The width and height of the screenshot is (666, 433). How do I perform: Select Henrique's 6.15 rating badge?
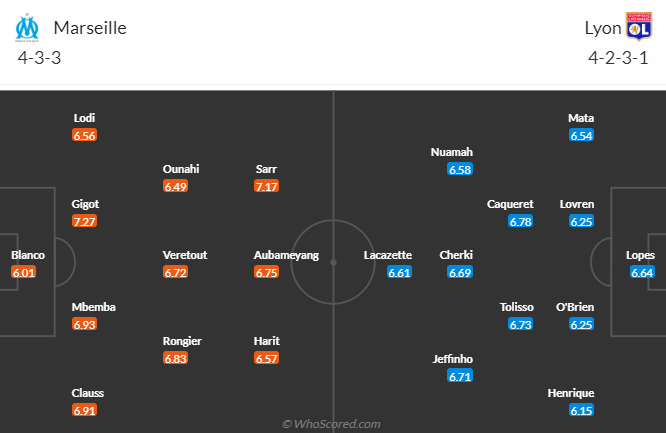(581, 410)
